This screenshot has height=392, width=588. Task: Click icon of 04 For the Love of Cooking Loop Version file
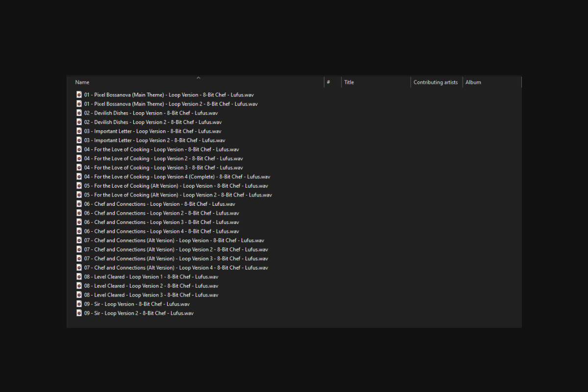(79, 149)
